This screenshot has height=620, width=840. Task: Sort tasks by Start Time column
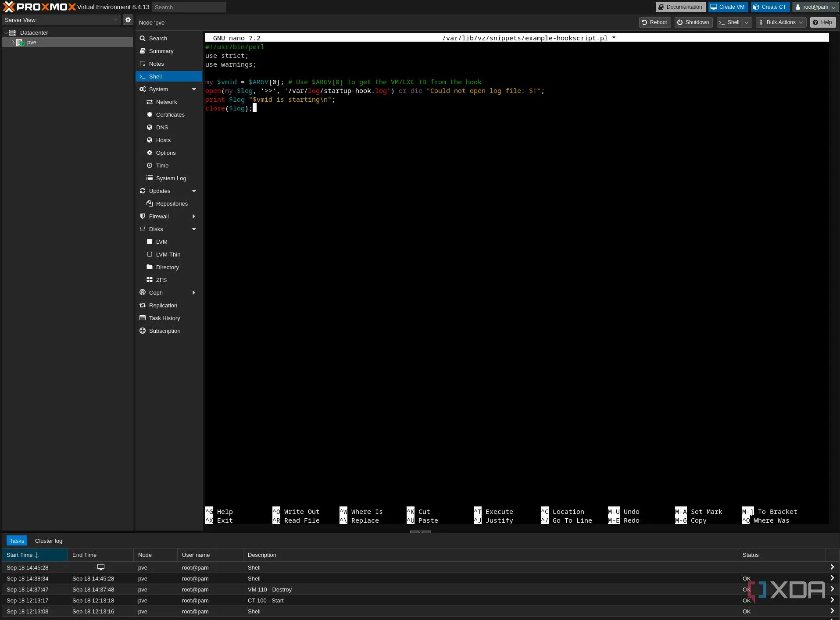(x=20, y=555)
